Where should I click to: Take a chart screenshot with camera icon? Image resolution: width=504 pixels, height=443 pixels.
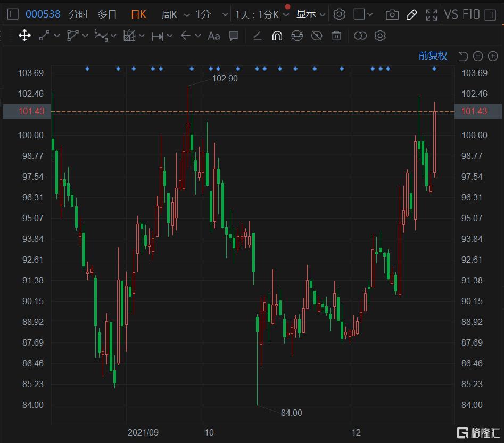point(392,14)
